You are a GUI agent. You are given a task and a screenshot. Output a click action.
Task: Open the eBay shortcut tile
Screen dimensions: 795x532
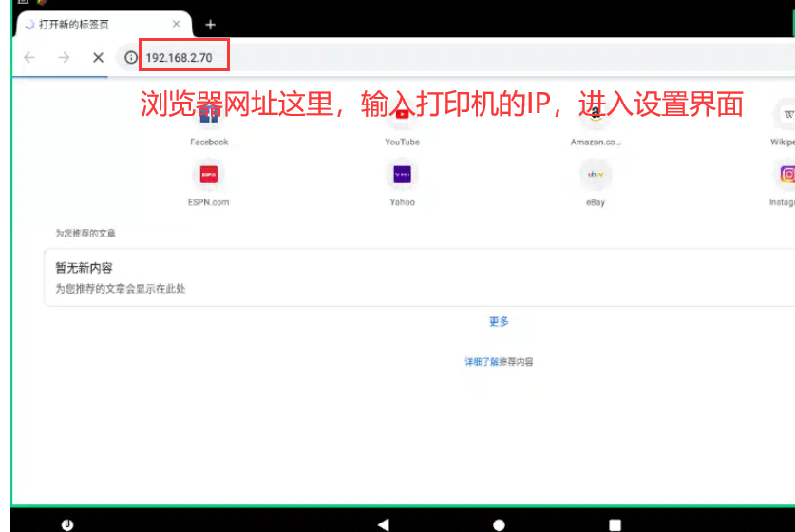click(x=596, y=181)
